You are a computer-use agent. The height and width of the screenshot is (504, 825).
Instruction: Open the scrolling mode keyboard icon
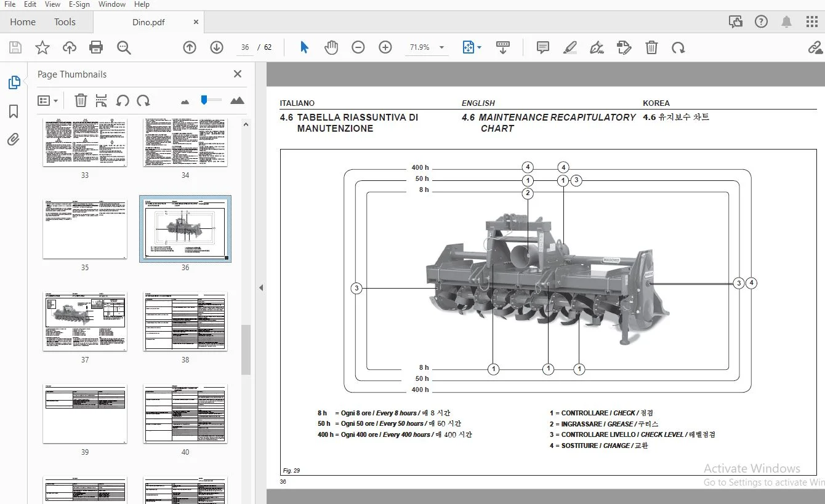click(503, 47)
